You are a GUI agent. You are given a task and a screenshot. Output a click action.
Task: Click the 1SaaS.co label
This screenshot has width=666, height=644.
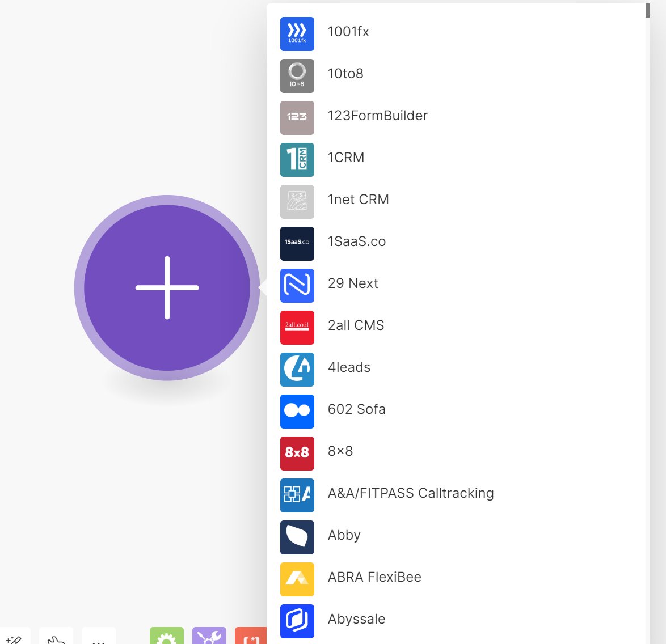(x=356, y=242)
